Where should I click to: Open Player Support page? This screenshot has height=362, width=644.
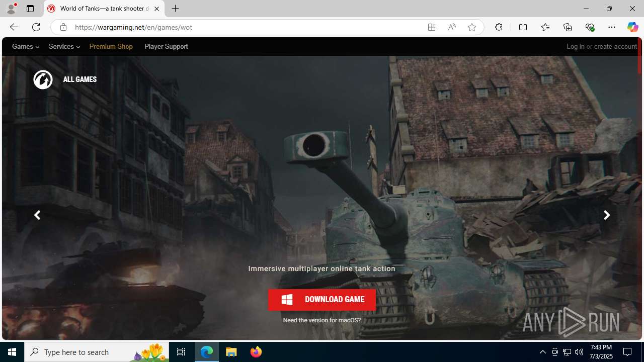click(x=166, y=46)
